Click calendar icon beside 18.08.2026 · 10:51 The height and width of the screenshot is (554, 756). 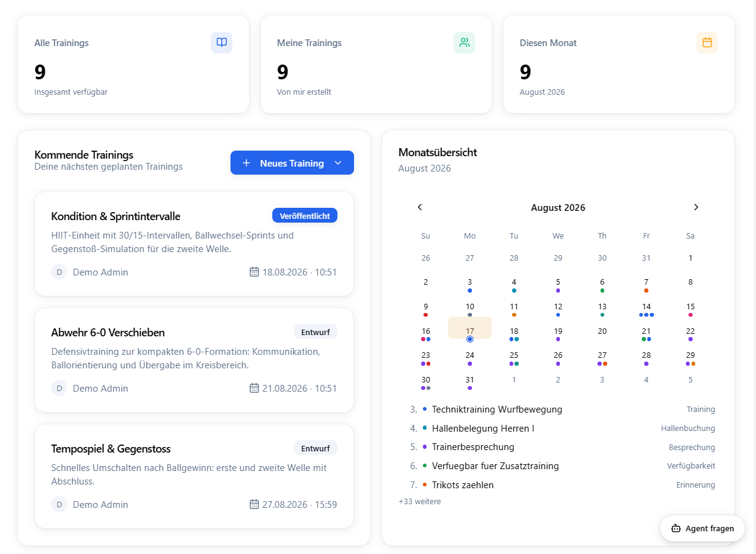click(254, 272)
